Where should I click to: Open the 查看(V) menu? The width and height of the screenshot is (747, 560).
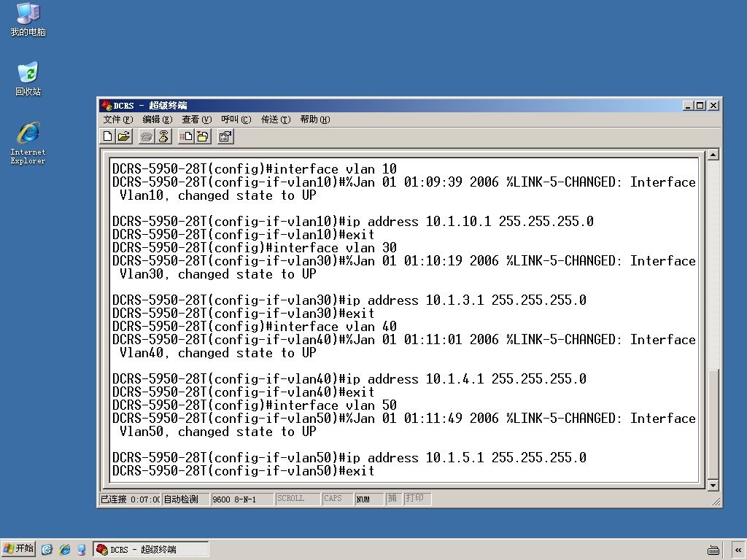[197, 120]
